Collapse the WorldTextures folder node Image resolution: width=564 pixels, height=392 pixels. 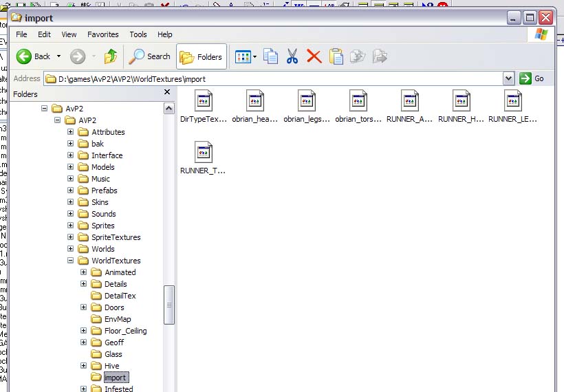pyautogui.click(x=70, y=261)
